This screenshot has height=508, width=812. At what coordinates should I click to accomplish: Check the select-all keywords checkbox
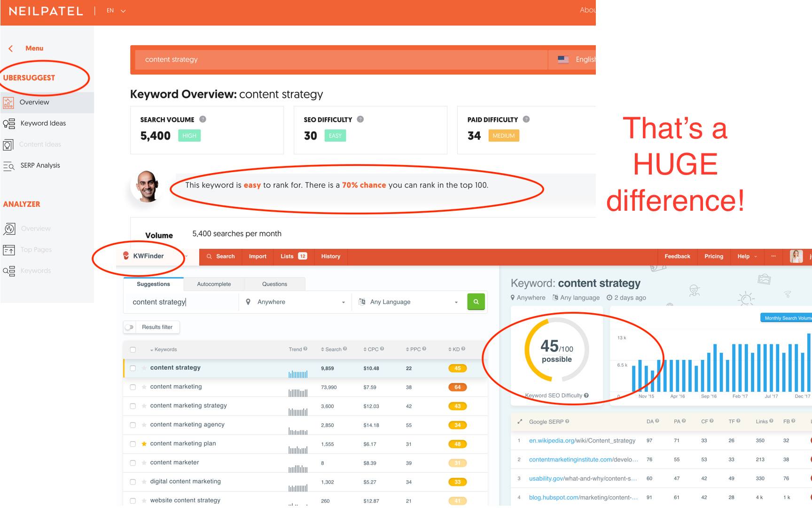click(x=133, y=349)
